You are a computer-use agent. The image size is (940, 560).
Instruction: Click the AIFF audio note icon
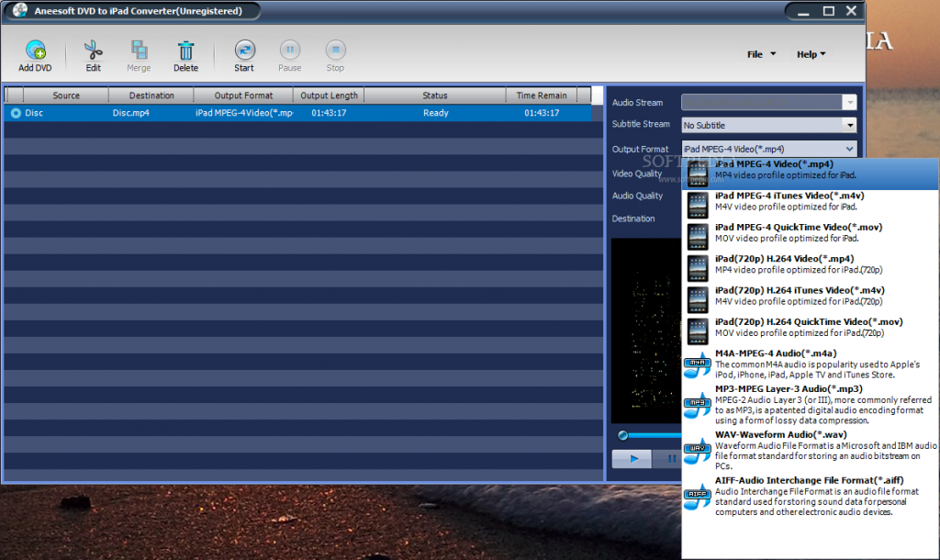click(698, 496)
